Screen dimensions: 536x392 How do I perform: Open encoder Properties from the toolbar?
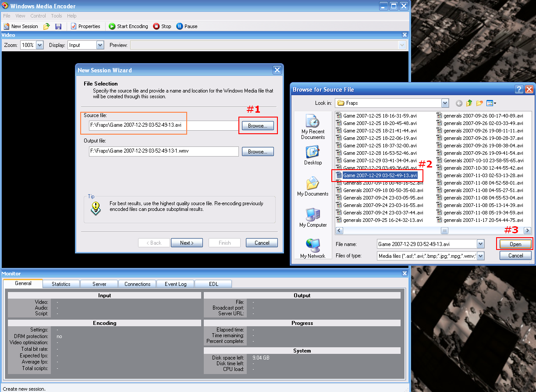coord(85,26)
